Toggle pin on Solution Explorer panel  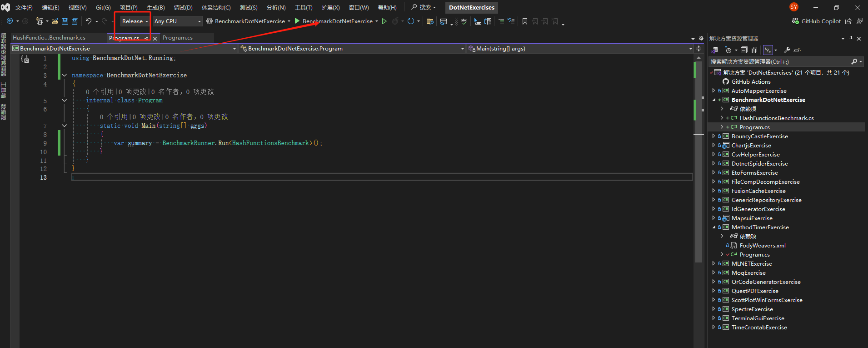click(x=851, y=39)
